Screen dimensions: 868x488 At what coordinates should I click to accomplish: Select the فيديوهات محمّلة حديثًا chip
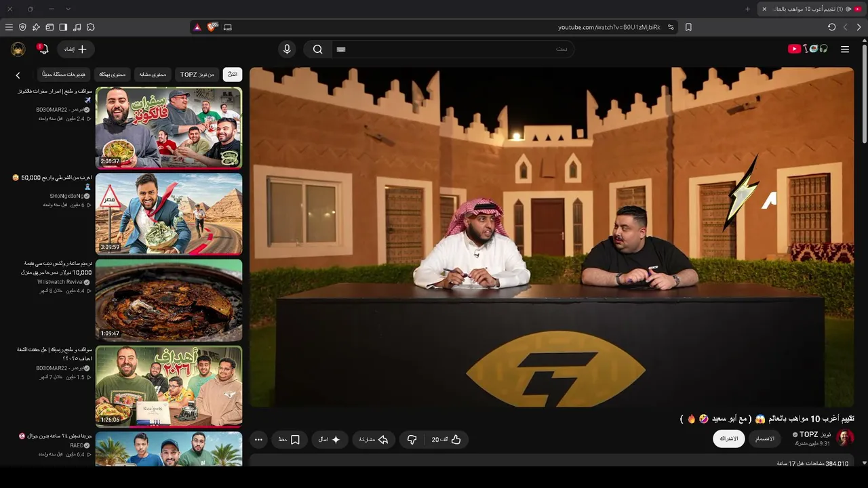click(64, 75)
